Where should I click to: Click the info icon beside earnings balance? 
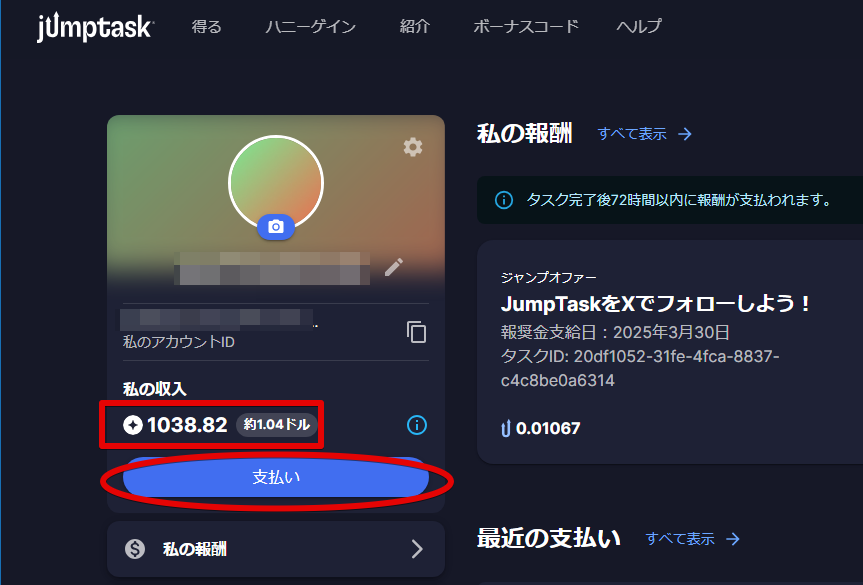[x=417, y=425]
